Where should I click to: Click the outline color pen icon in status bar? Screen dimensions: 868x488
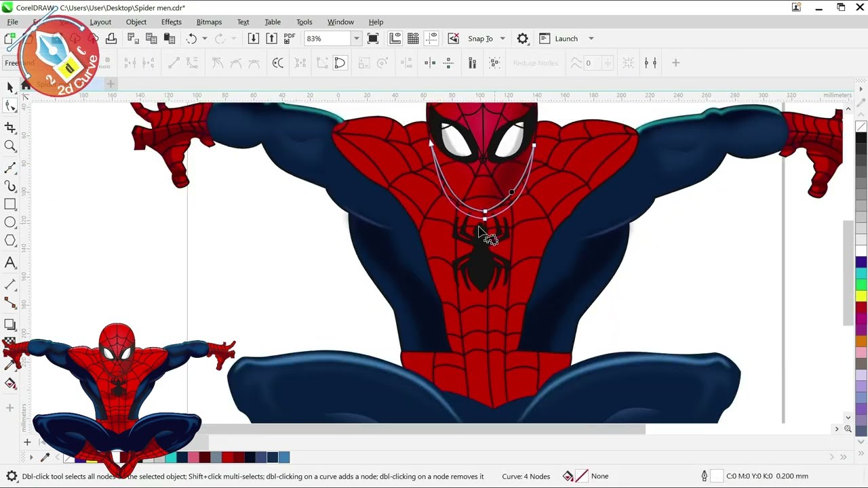[705, 476]
